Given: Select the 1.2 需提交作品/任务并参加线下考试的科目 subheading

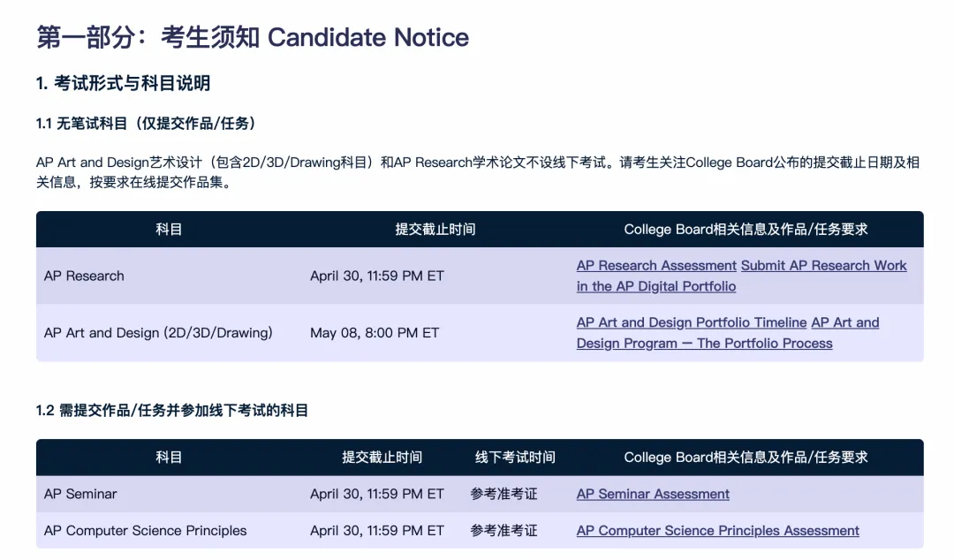Looking at the screenshot, I should click(x=172, y=411).
